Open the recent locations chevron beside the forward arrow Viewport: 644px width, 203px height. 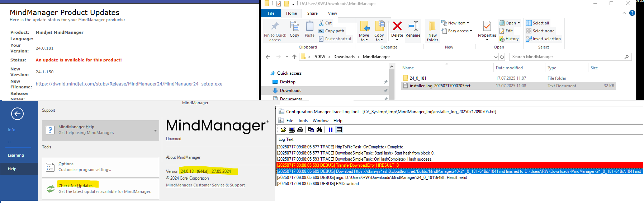(x=287, y=57)
